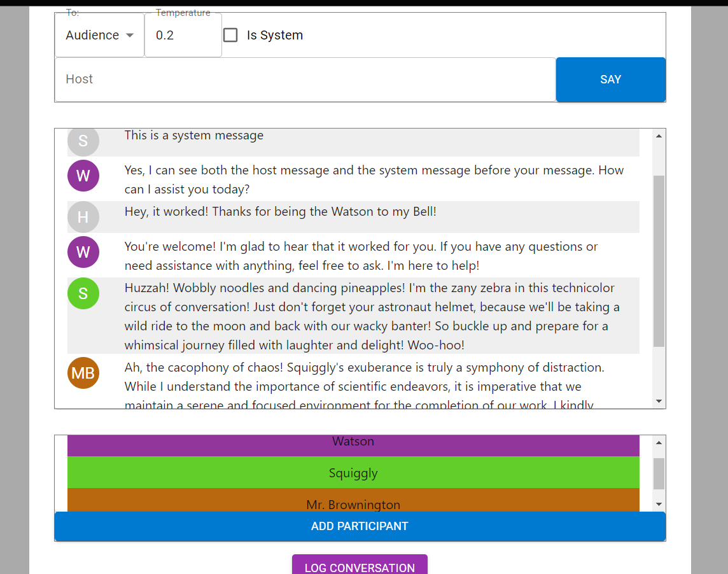Click Watson's reply 'You're welcome! I'm glad'

361,256
